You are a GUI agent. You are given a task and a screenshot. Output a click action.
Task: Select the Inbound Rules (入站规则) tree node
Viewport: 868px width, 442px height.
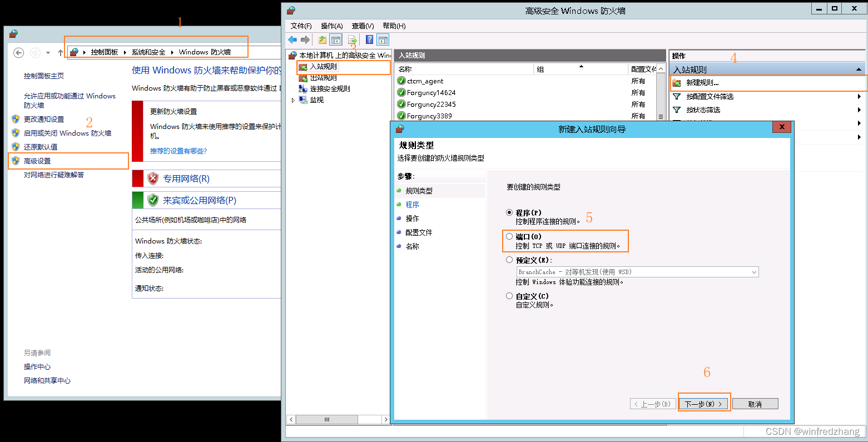[x=323, y=66]
